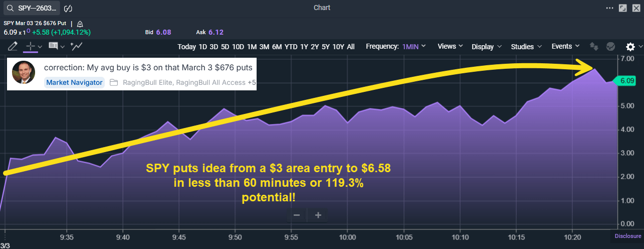Screen dimensions: 644x249
Task: Open the Events menu
Action: tap(566, 46)
